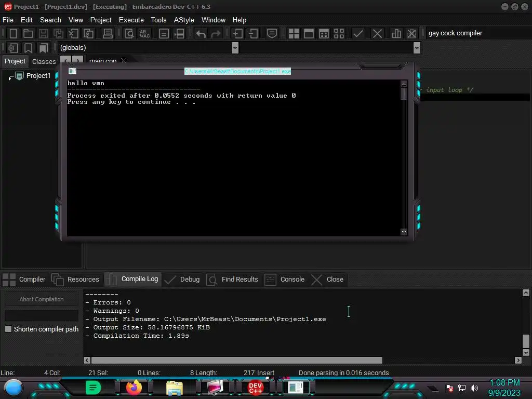
Task: Switch to the Console bottom tab
Action: pyautogui.click(x=284, y=279)
